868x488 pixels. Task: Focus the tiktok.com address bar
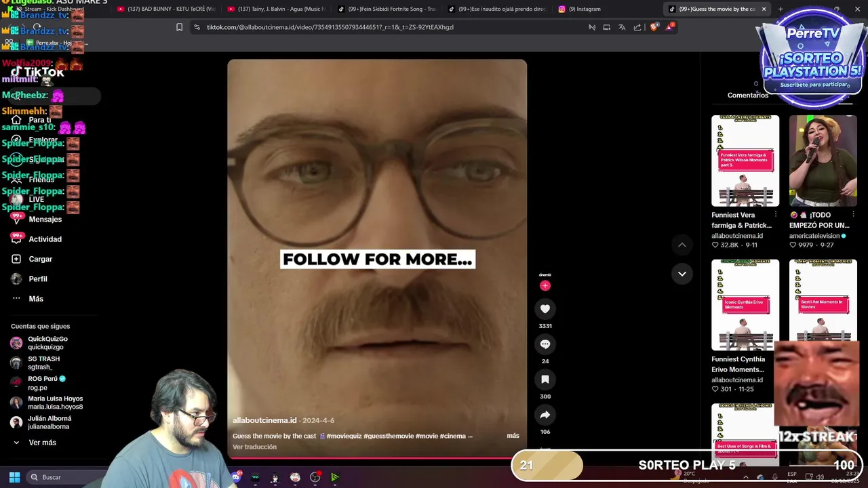[387, 27]
